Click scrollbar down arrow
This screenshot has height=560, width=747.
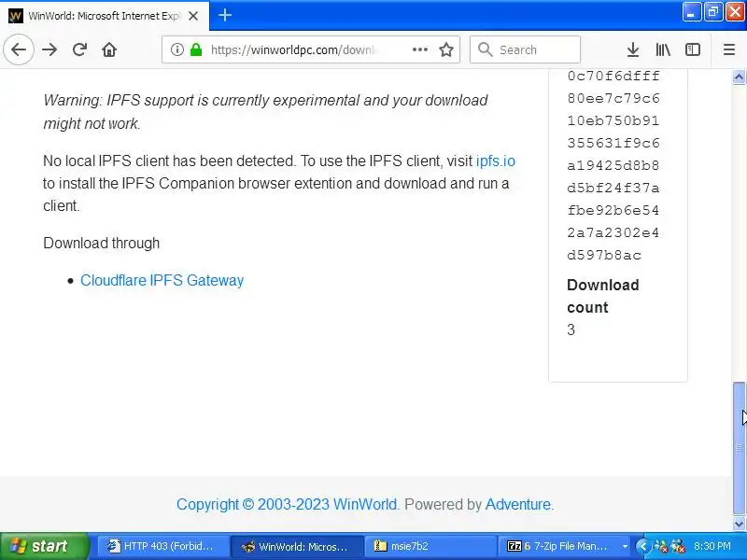739,524
